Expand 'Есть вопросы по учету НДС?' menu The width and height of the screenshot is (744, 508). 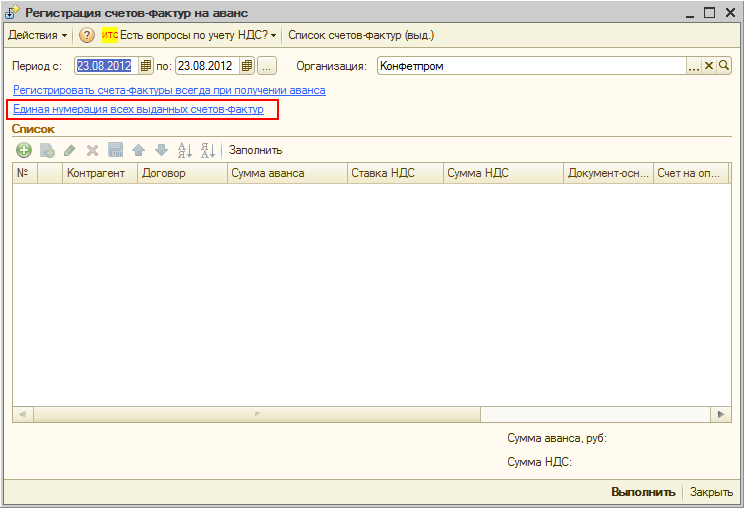(x=198, y=35)
